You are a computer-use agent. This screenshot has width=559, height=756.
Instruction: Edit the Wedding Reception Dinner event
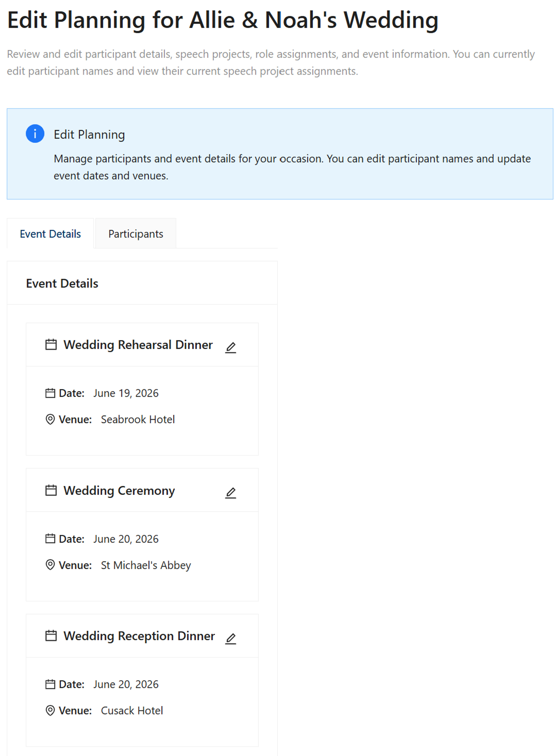(x=230, y=639)
